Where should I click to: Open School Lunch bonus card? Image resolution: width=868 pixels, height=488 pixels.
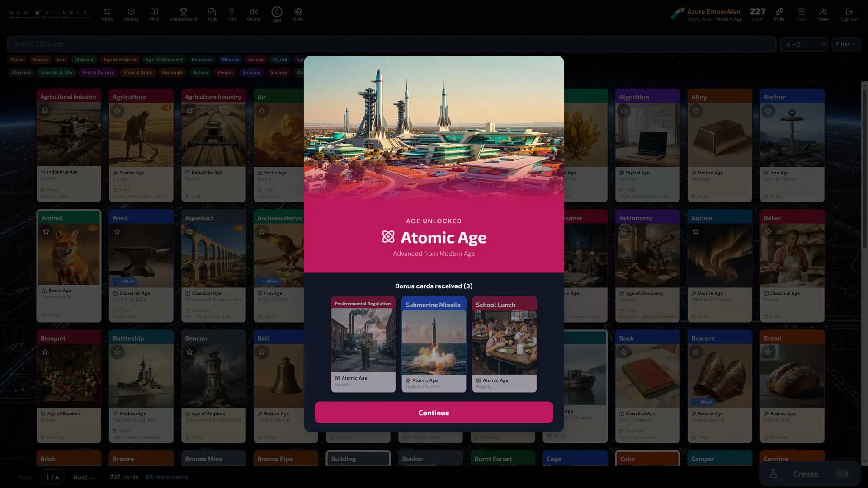coord(505,344)
